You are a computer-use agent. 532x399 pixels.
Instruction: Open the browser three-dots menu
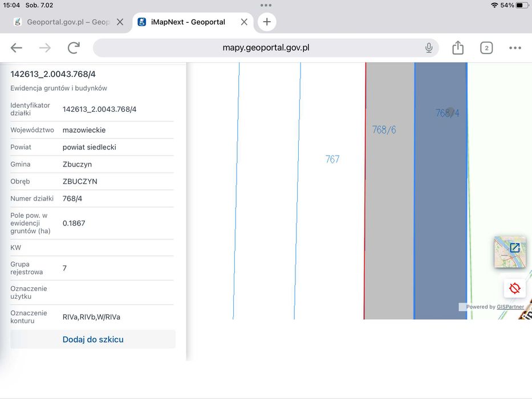515,48
